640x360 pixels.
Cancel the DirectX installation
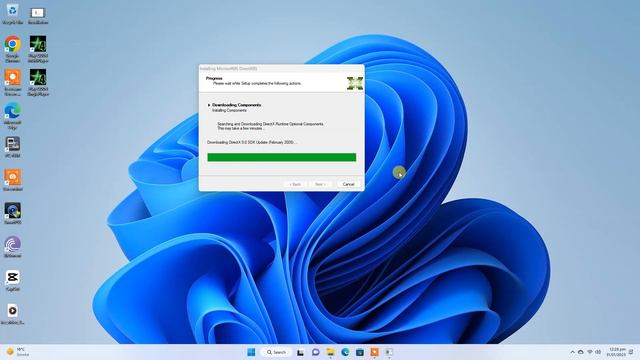pos(348,184)
